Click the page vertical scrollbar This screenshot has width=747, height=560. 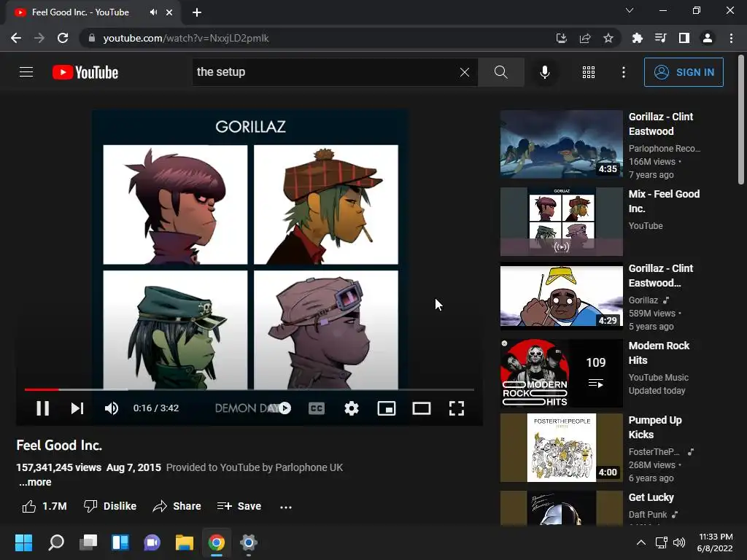coord(741,120)
